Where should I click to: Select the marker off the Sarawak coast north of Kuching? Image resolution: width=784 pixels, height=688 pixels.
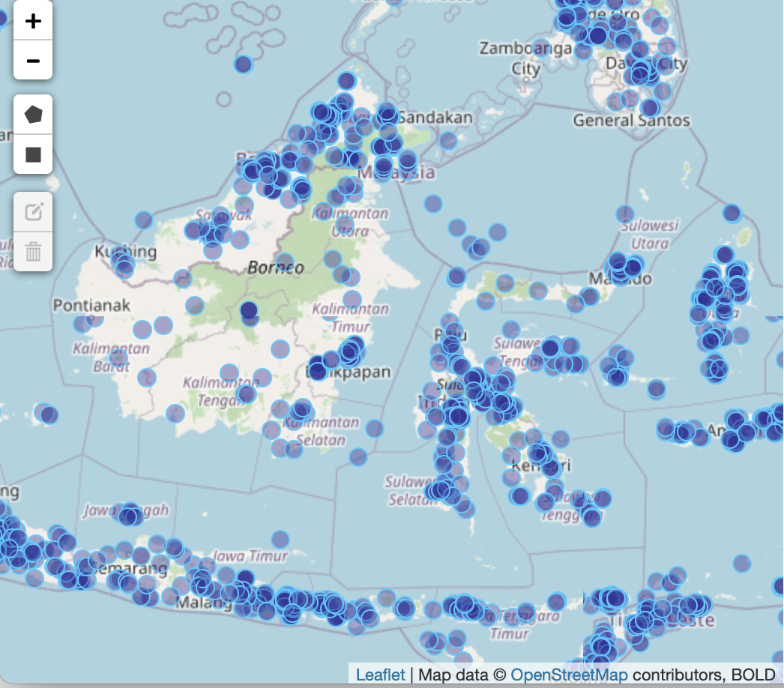tap(144, 220)
